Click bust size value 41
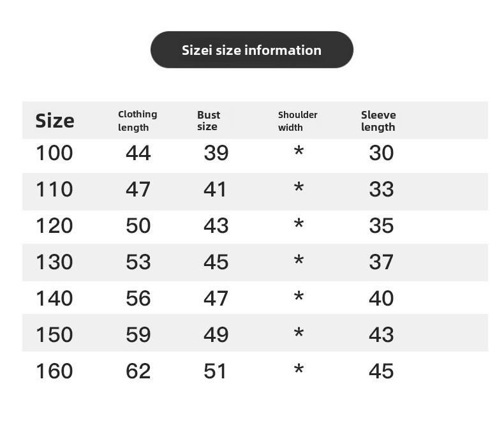 click(215, 189)
